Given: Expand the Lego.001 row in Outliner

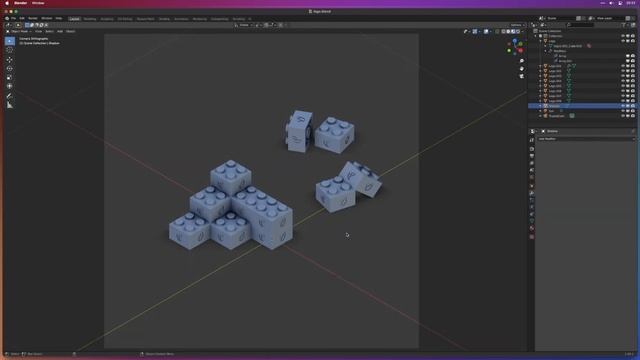Looking at the screenshot, I should click(x=540, y=66).
